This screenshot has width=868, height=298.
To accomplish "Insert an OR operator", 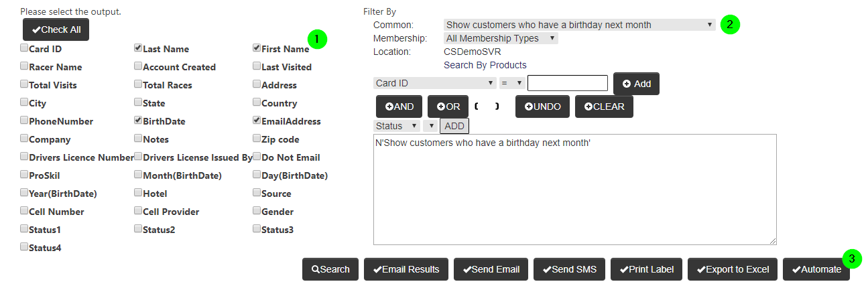I will point(448,106).
